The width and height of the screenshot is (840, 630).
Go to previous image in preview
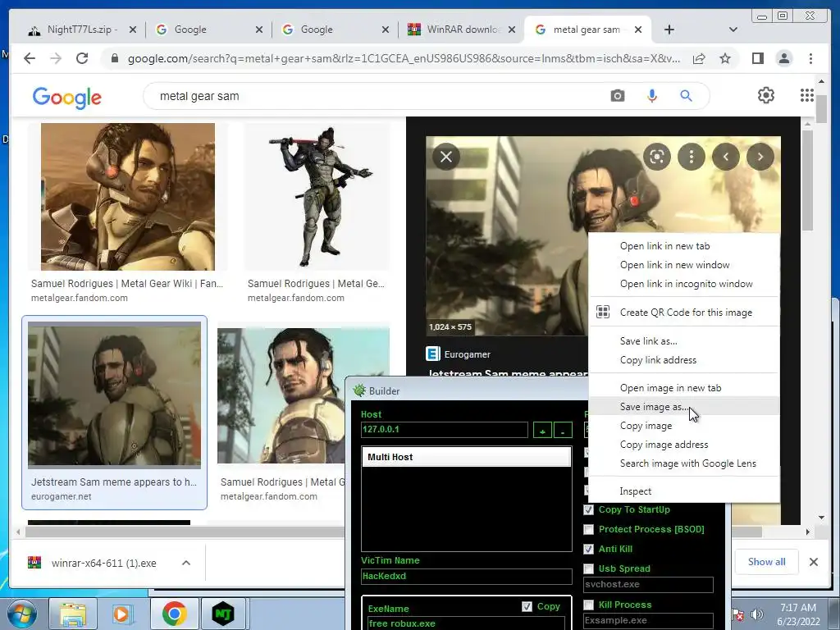click(x=726, y=157)
